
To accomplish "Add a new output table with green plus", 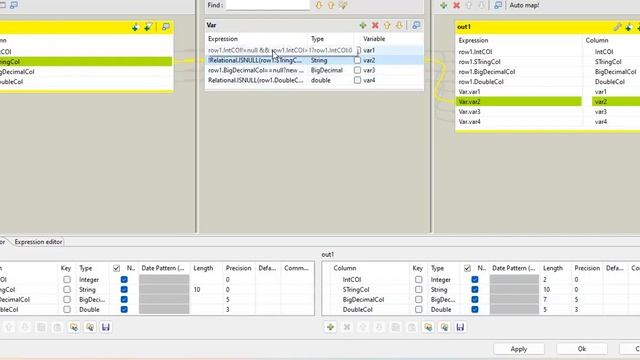I will tap(444, 5).
